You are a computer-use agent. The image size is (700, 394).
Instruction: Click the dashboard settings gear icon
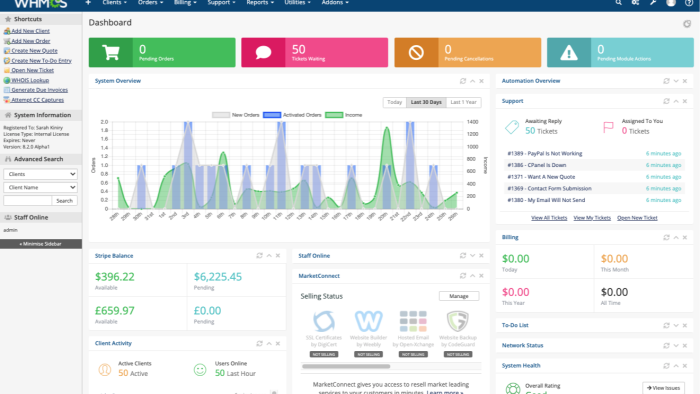(x=687, y=24)
